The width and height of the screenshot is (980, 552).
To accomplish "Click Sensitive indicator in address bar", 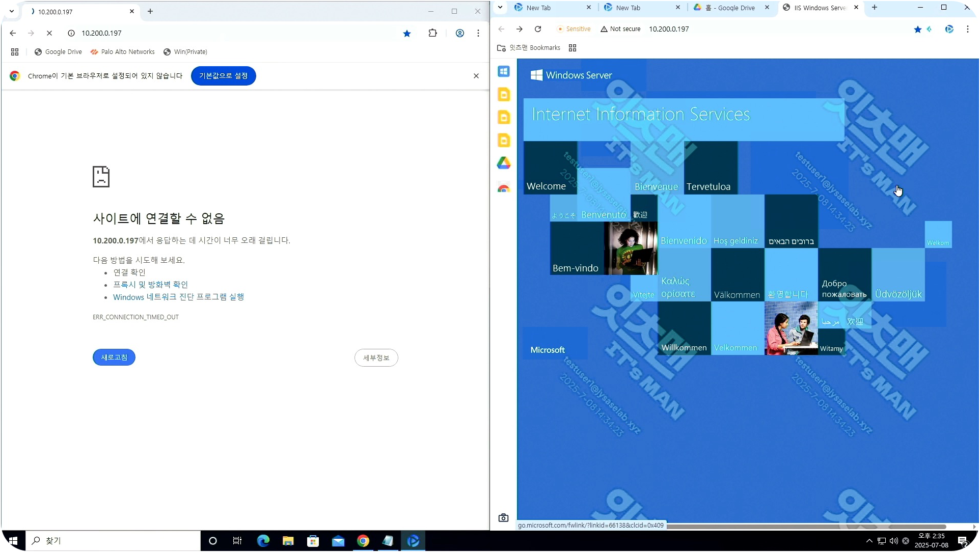I will coord(574,29).
